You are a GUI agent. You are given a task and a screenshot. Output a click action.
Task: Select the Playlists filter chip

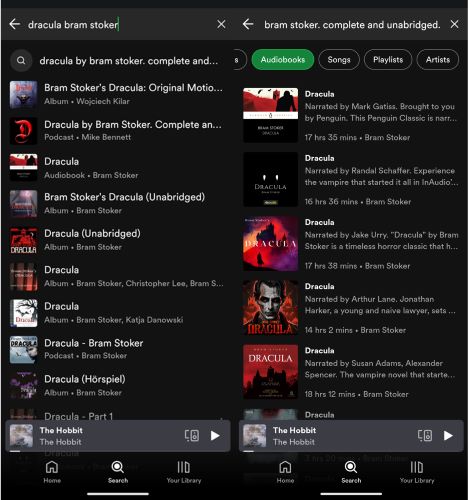tap(388, 60)
